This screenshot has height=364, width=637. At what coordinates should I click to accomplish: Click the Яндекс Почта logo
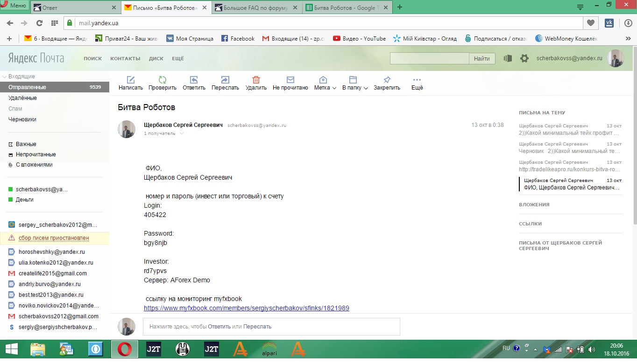(36, 58)
